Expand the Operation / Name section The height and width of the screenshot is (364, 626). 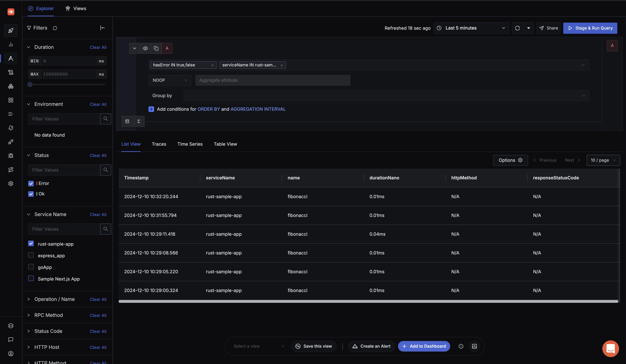pyautogui.click(x=29, y=299)
